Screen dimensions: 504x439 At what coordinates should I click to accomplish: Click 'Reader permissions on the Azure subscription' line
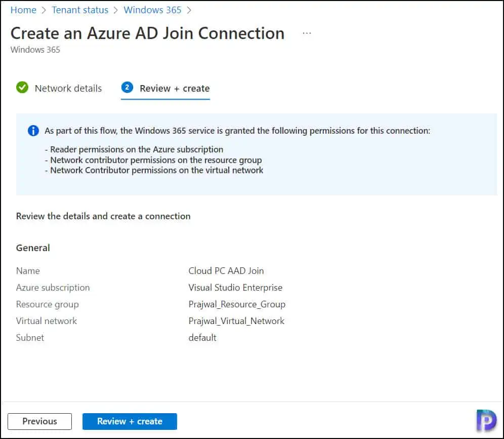pos(137,149)
